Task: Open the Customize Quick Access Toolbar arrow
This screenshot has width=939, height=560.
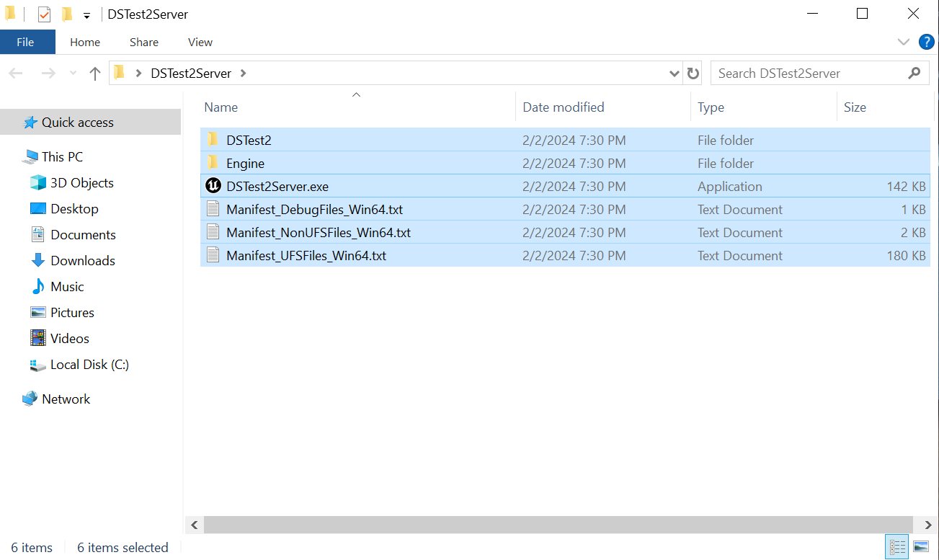Action: coord(86,15)
